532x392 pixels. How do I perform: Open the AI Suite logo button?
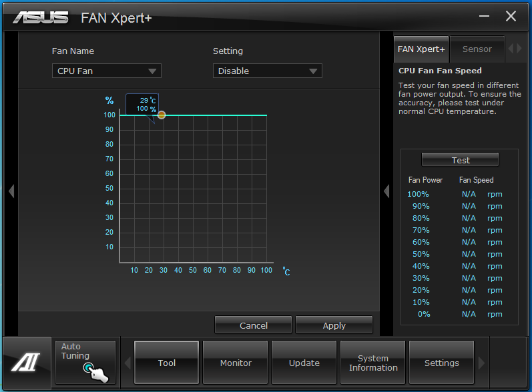click(27, 363)
